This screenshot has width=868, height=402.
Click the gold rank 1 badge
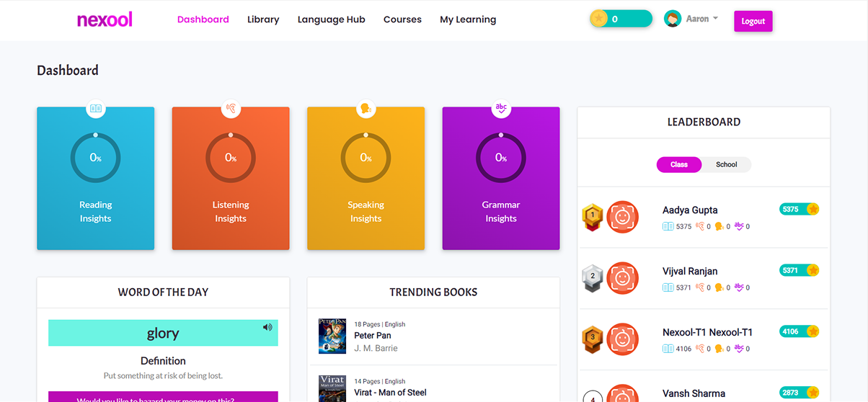click(593, 217)
